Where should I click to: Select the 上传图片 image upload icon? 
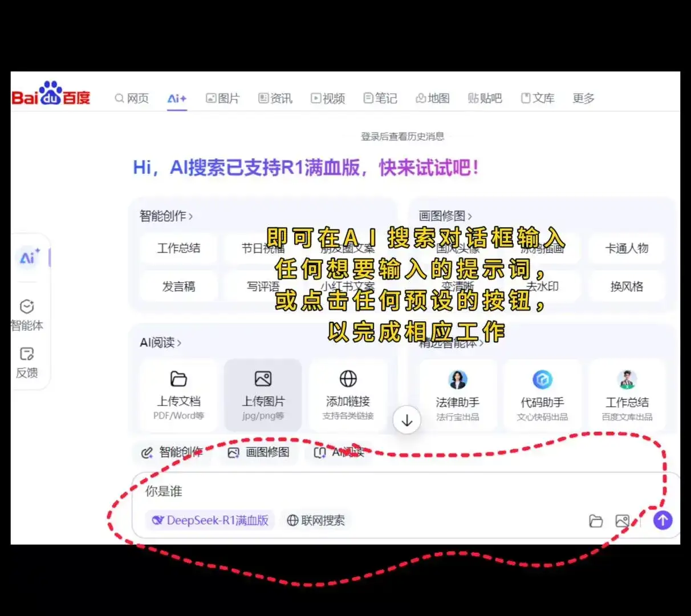click(x=263, y=378)
